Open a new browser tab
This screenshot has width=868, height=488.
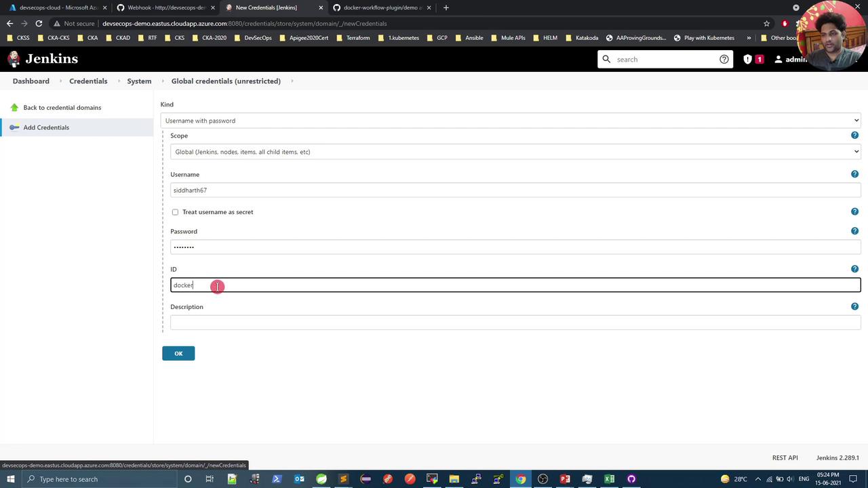click(x=446, y=7)
